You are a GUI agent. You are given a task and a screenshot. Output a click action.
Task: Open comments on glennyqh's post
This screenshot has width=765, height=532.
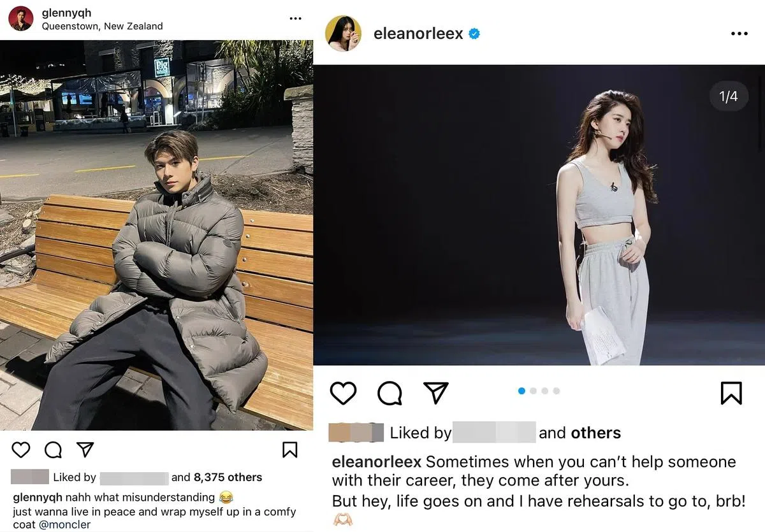click(54, 450)
